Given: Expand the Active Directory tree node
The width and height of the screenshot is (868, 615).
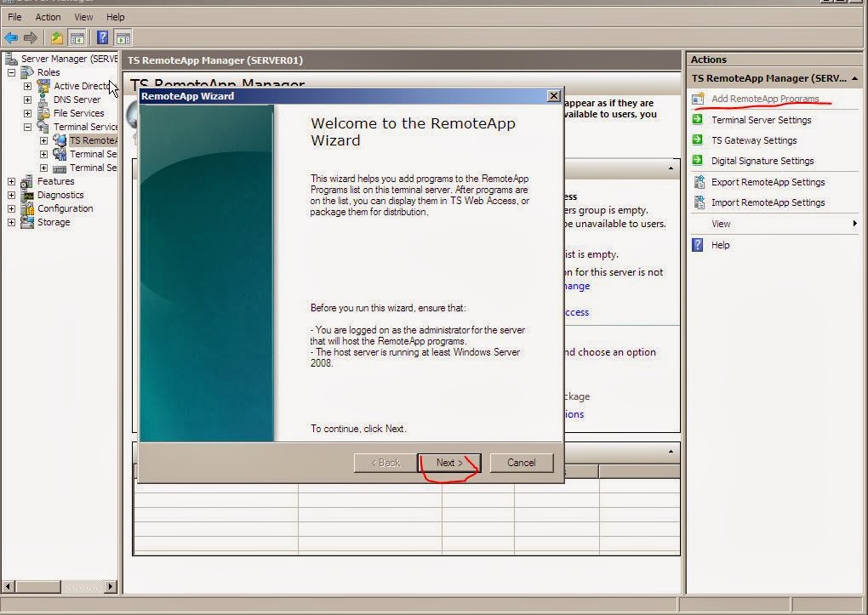Looking at the screenshot, I should pyautogui.click(x=28, y=86).
